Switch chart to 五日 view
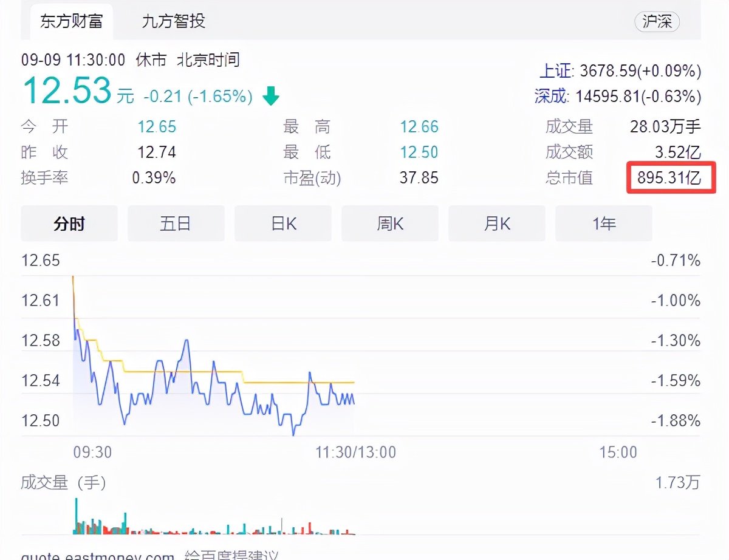This screenshot has width=729, height=560. pos(176,224)
